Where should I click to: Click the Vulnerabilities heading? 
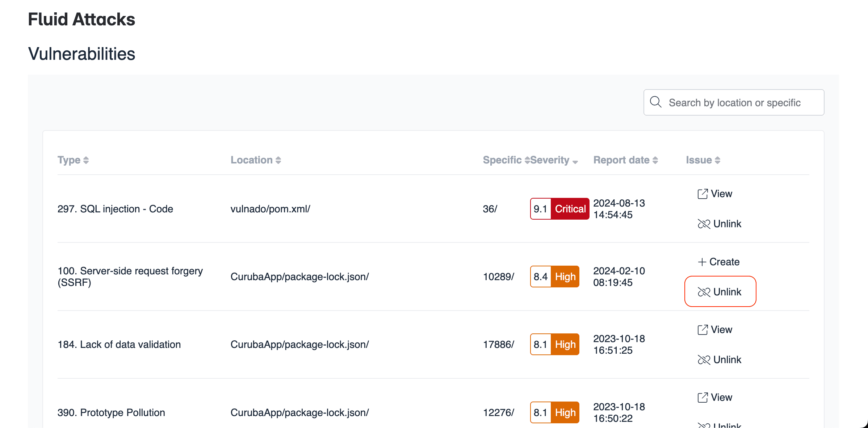coord(81,54)
